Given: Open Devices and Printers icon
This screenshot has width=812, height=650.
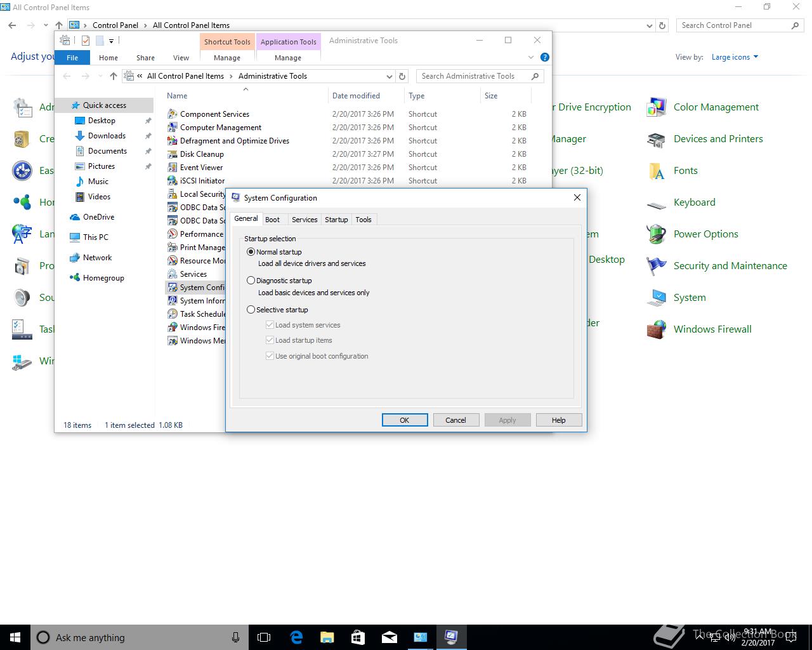Looking at the screenshot, I should pos(656,139).
